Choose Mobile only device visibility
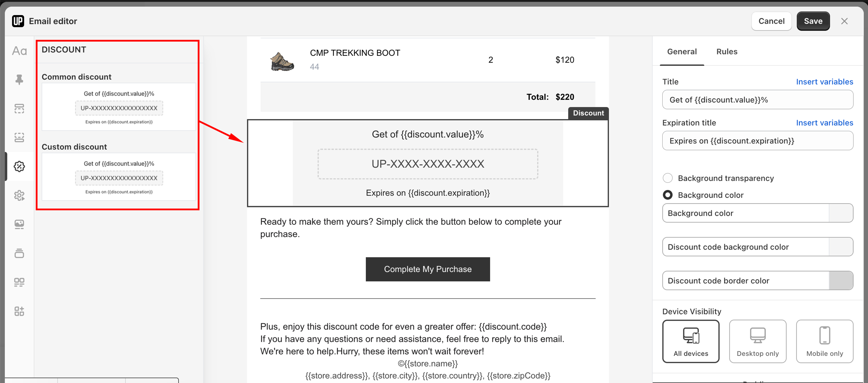868x383 pixels. click(x=824, y=341)
